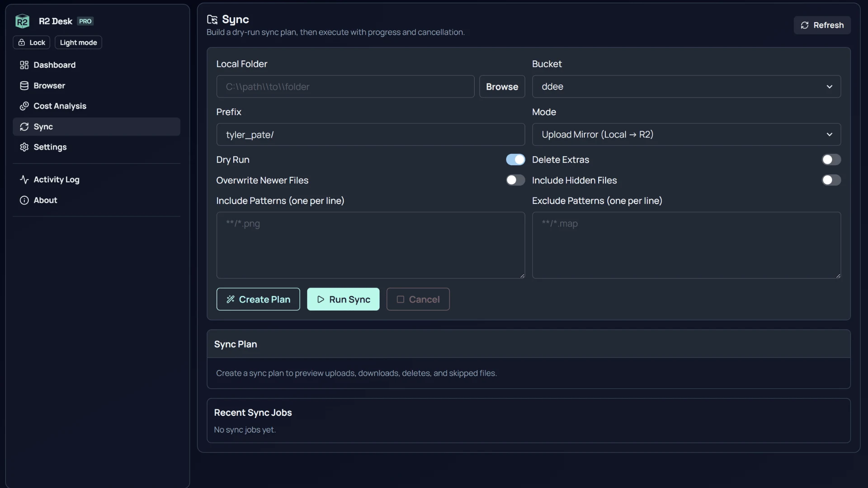The width and height of the screenshot is (868, 488).
Task: Click the folder-sync icon beside Sync heading
Action: (212, 19)
